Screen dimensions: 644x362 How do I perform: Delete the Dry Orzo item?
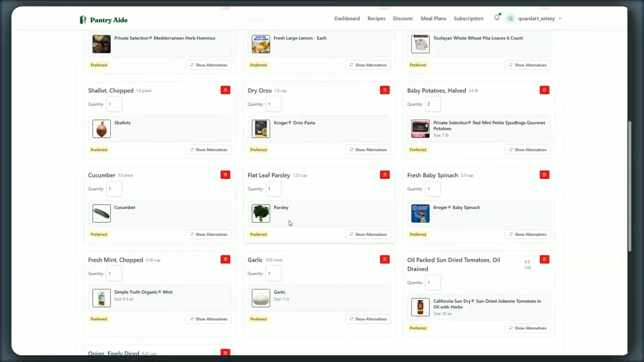click(x=385, y=90)
